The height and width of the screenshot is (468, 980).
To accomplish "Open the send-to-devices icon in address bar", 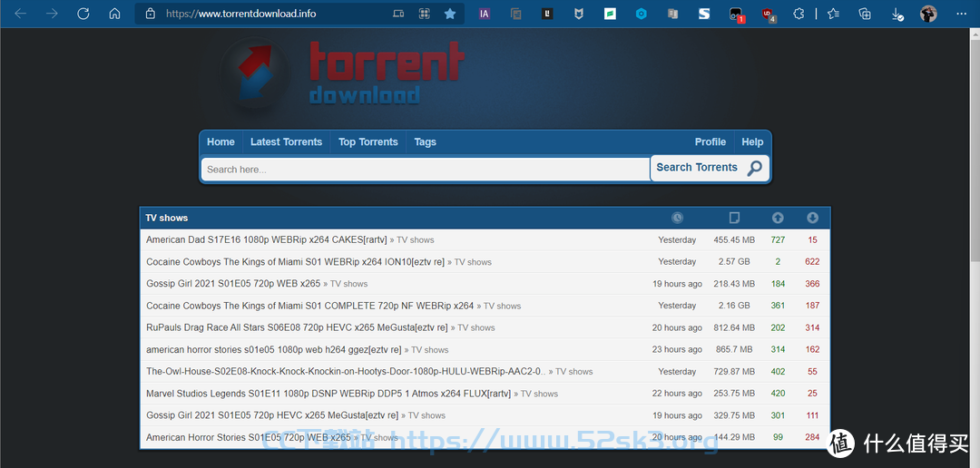I will pos(398,14).
